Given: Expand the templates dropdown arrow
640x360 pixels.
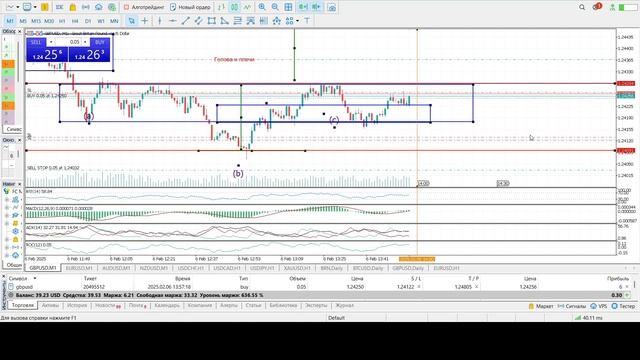Looking at the screenshot, I should click(35, 7).
